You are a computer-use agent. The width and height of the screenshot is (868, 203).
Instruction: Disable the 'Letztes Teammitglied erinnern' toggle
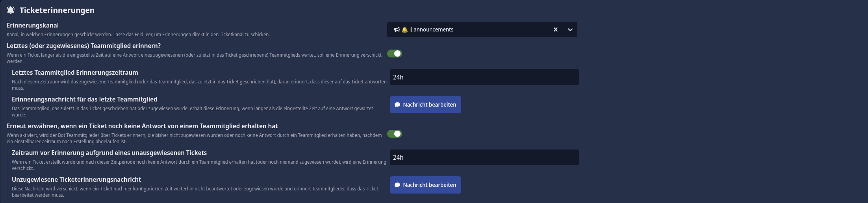394,54
